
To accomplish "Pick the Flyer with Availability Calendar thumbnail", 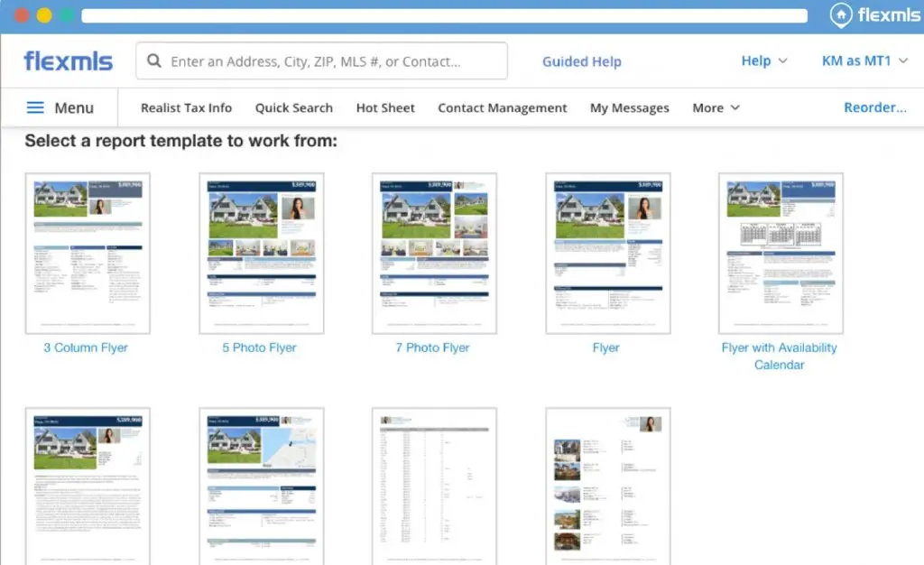I will (781, 253).
